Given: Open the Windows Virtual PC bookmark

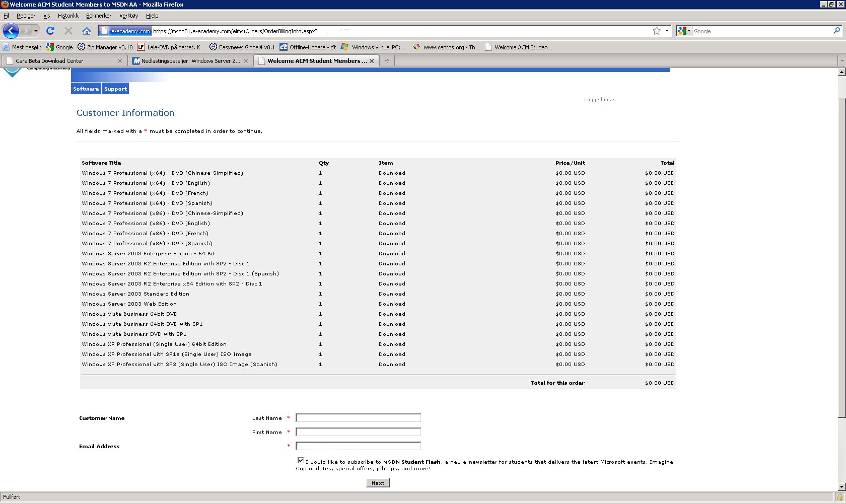Looking at the screenshot, I should [374, 47].
